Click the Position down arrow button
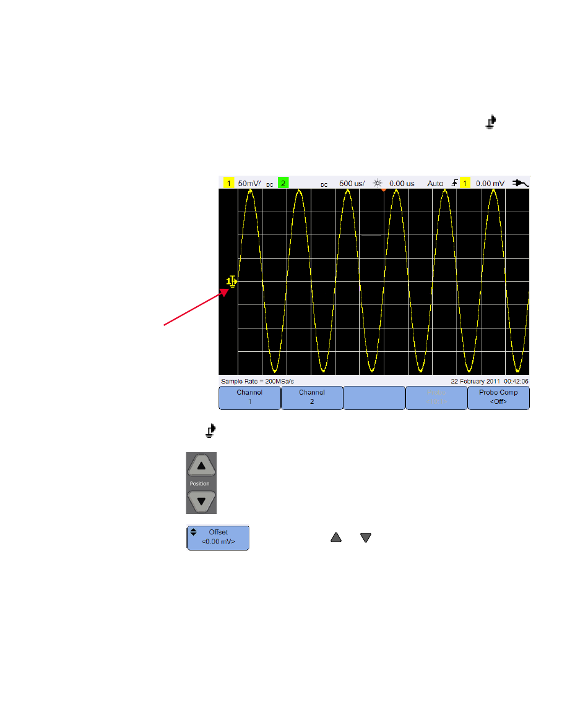Screen dimensions: 588x728 point(201,502)
